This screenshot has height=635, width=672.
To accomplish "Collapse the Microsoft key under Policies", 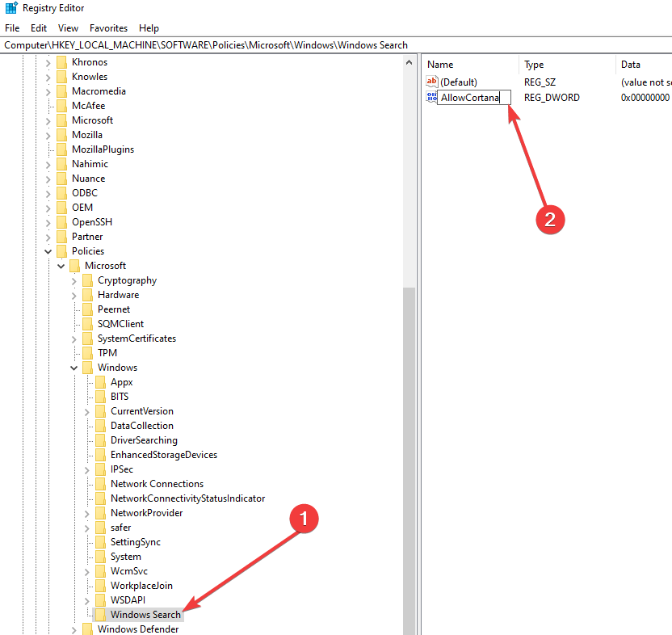I will (61, 267).
